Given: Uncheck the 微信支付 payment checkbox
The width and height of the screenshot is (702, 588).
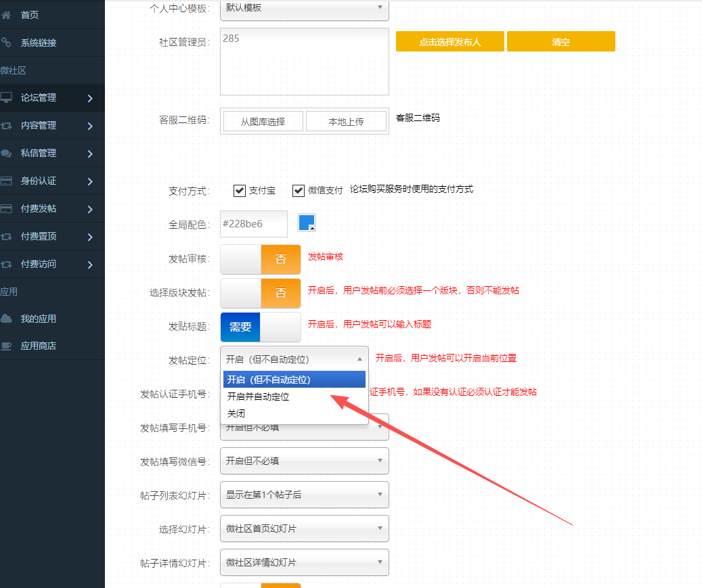Looking at the screenshot, I should coord(299,191).
